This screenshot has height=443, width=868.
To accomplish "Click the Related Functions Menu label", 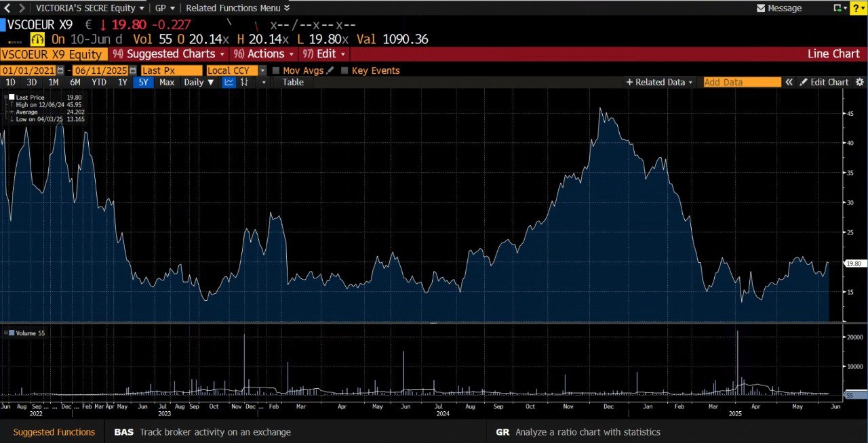I will (233, 8).
